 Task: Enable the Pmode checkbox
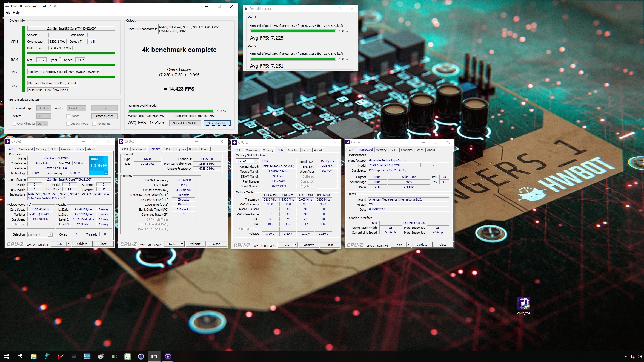coord(68,116)
